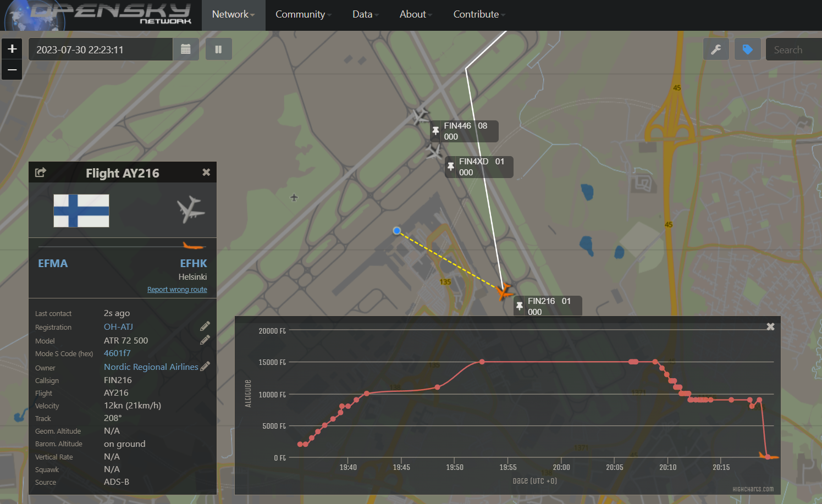Screen dimensions: 822x504
Task: Zoom out the map with minus button
Action: point(12,70)
